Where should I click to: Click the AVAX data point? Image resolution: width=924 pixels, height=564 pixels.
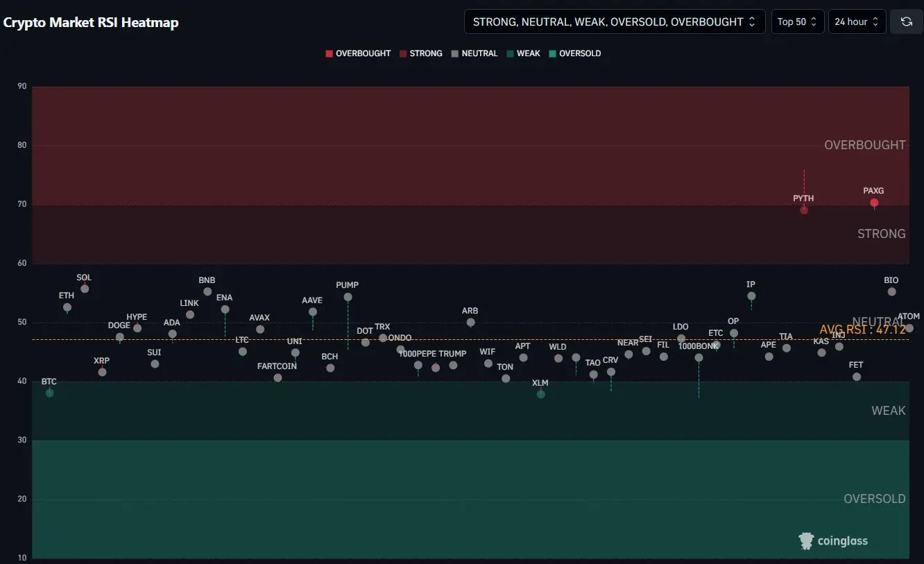point(260,330)
